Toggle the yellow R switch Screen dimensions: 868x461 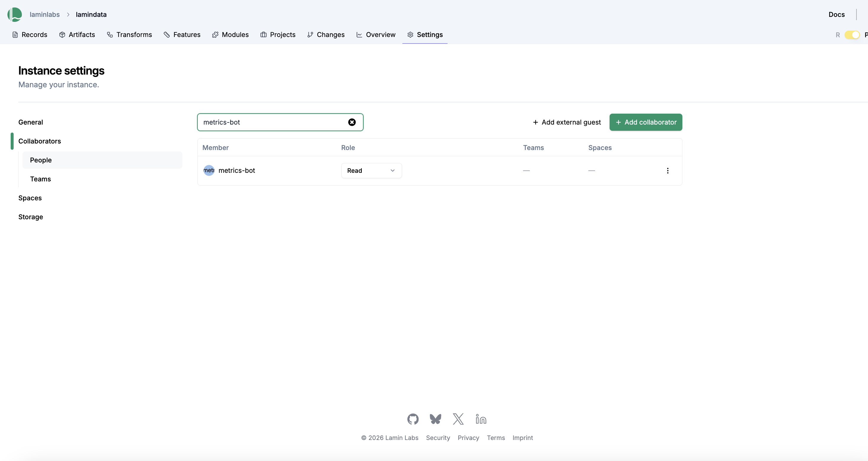click(852, 35)
